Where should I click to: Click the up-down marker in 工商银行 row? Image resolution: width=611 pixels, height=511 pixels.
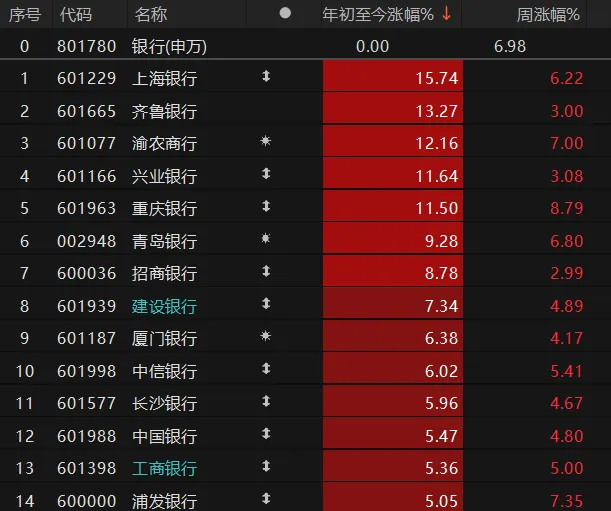(x=266, y=466)
